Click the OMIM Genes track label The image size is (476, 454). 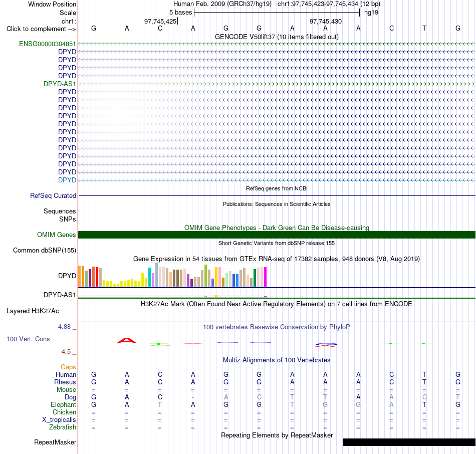pyautogui.click(x=56, y=235)
